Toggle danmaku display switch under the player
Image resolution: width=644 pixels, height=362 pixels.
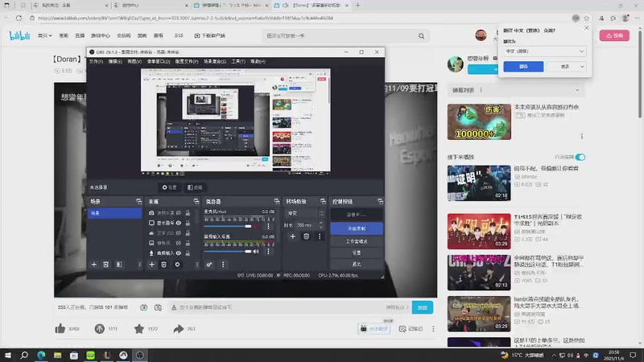pyautogui.click(x=144, y=307)
